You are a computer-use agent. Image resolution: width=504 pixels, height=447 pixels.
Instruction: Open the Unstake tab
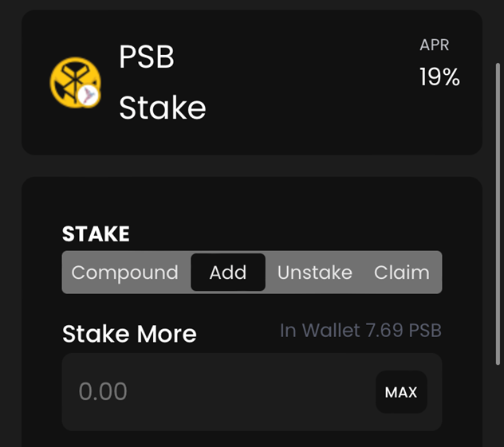[x=315, y=273]
